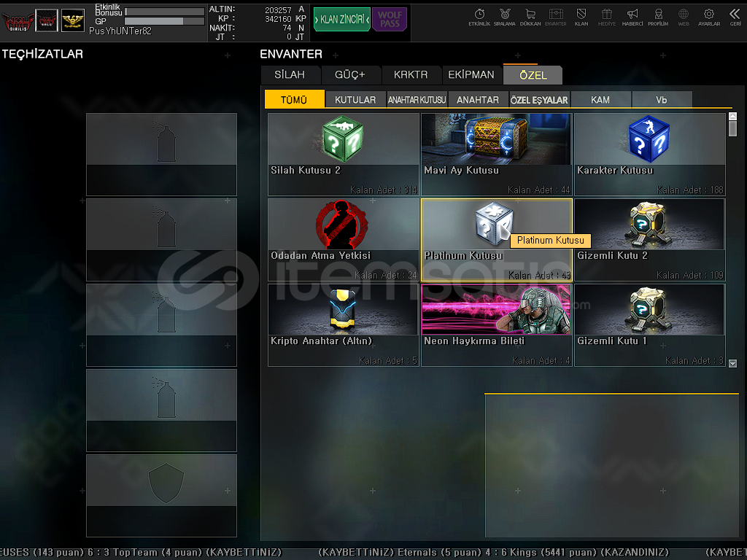
Task: Select the Odadan Atma Yetkisi item
Action: pyautogui.click(x=343, y=239)
